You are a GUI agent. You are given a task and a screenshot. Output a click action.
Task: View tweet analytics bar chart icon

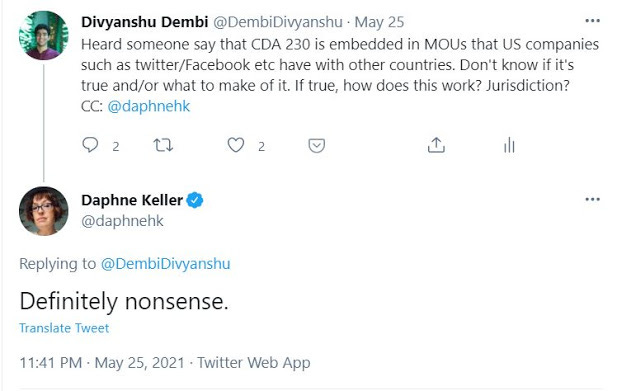(509, 145)
